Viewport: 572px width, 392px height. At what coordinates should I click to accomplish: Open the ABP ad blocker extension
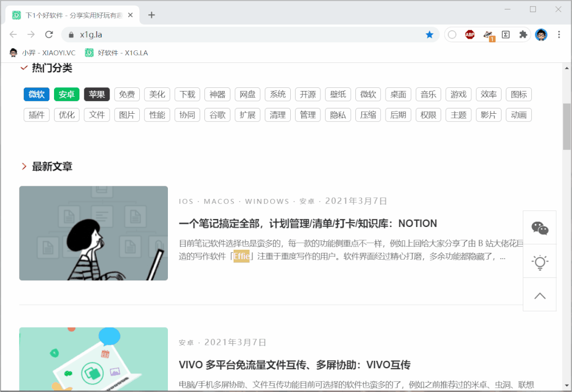[x=470, y=34]
